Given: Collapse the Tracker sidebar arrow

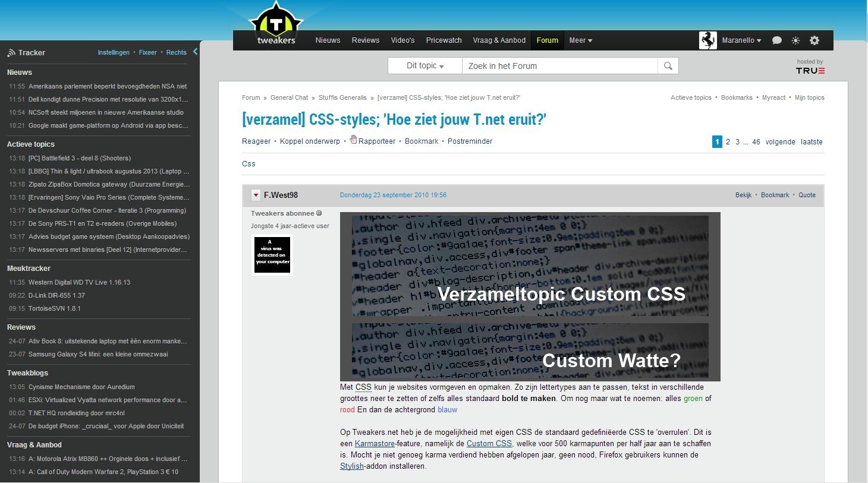Looking at the screenshot, I should [x=195, y=52].
